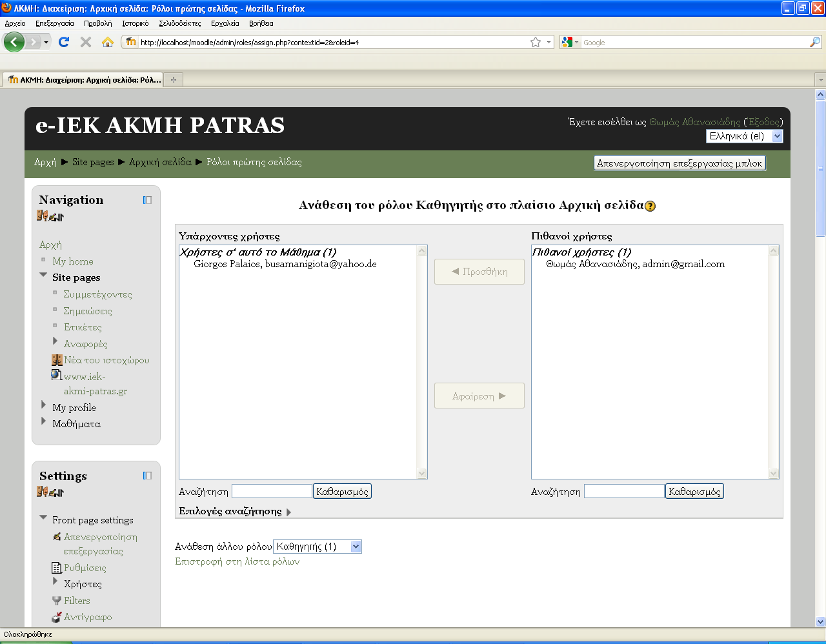Viewport: 826px width, 644px height.
Task: Open the Επεξεργασία menu
Action: [55, 23]
